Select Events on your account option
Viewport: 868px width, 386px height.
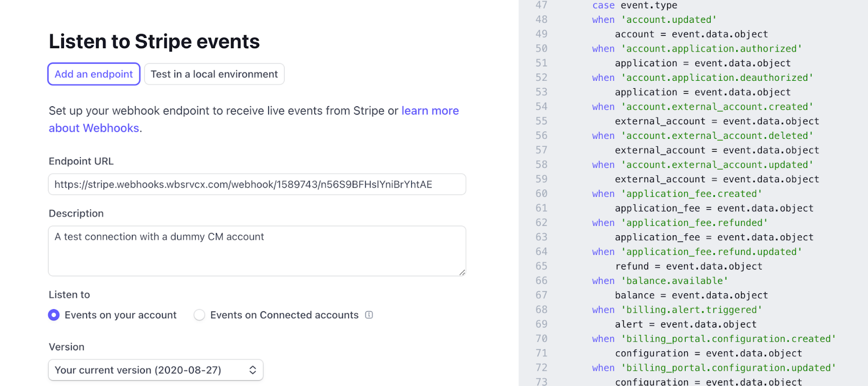54,315
